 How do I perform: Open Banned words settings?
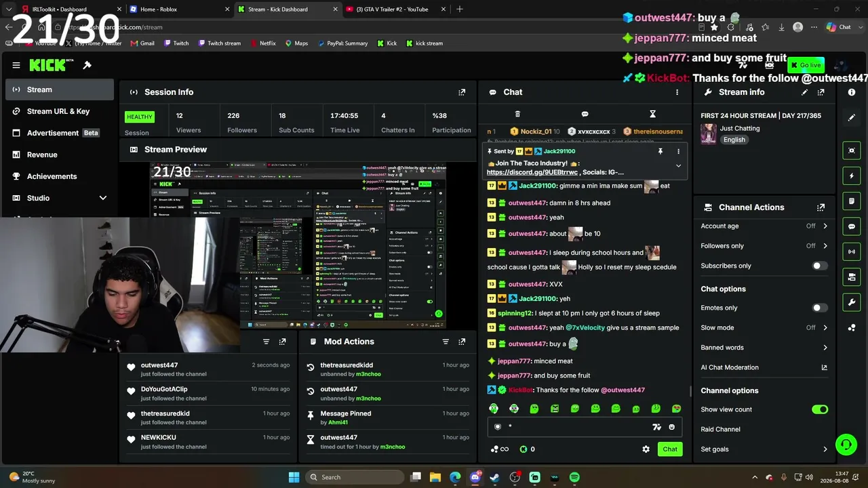click(764, 348)
